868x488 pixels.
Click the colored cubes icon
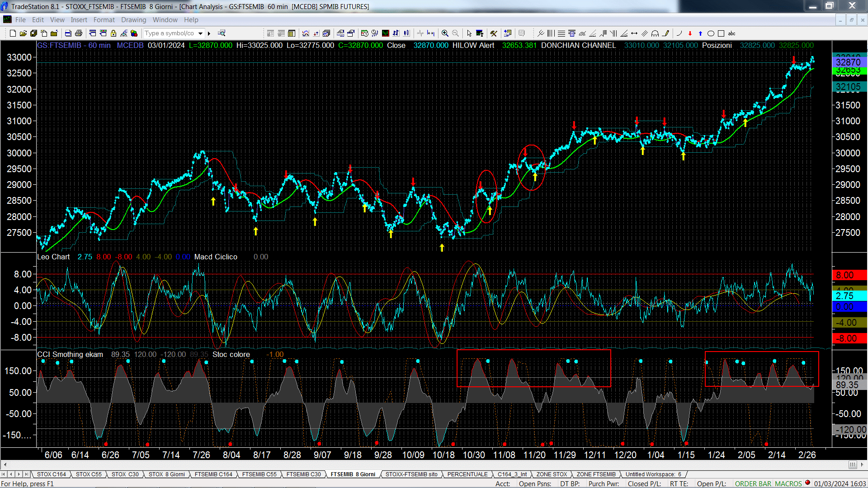pyautogui.click(x=134, y=33)
